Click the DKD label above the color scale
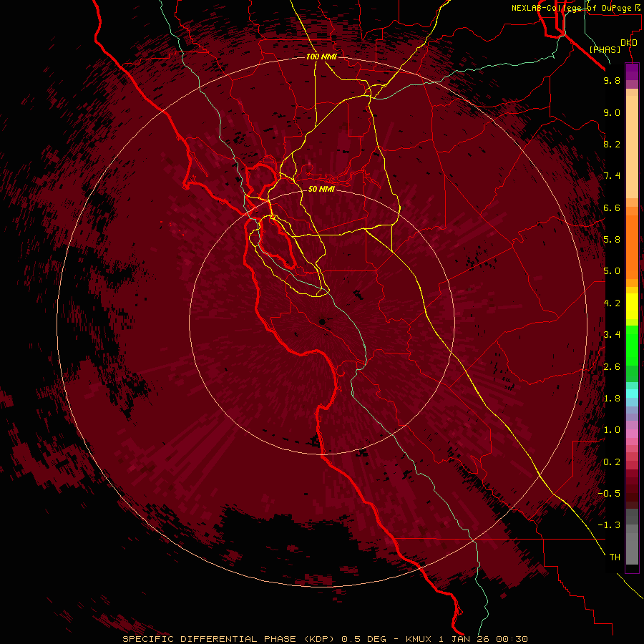Viewport: 644px width, 644px height. point(629,43)
